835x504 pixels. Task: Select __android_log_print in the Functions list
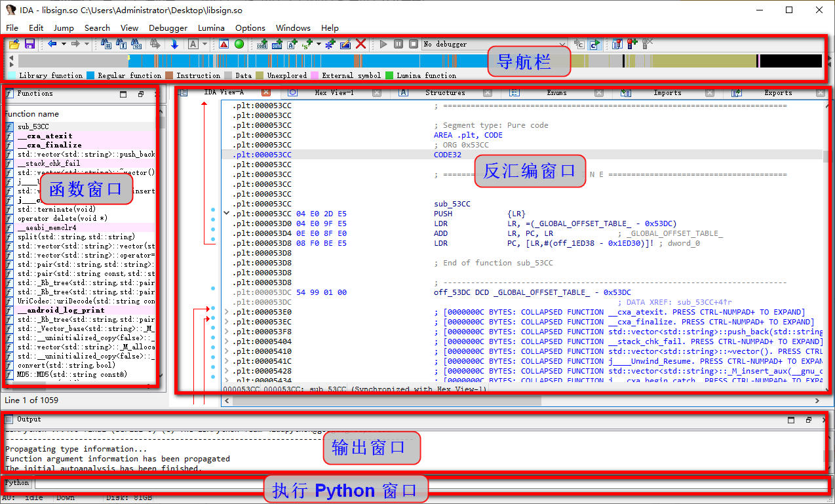click(x=61, y=310)
